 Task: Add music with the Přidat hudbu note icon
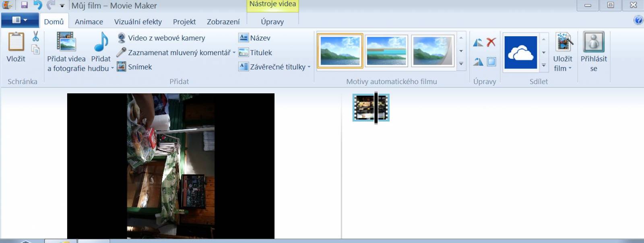click(x=101, y=52)
